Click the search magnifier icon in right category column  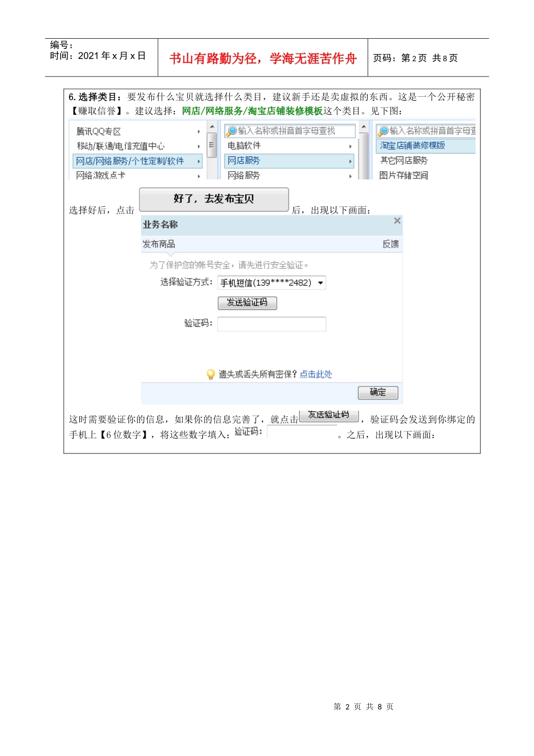[x=383, y=131]
